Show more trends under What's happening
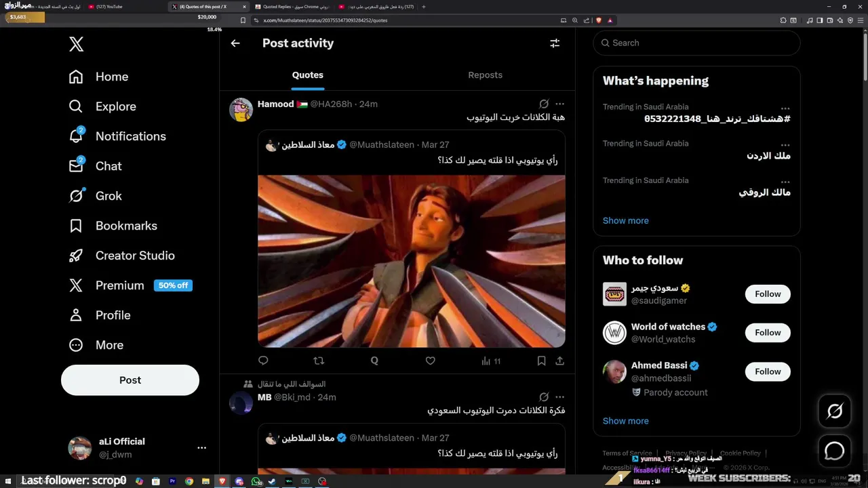The height and width of the screenshot is (488, 868). [625, 220]
